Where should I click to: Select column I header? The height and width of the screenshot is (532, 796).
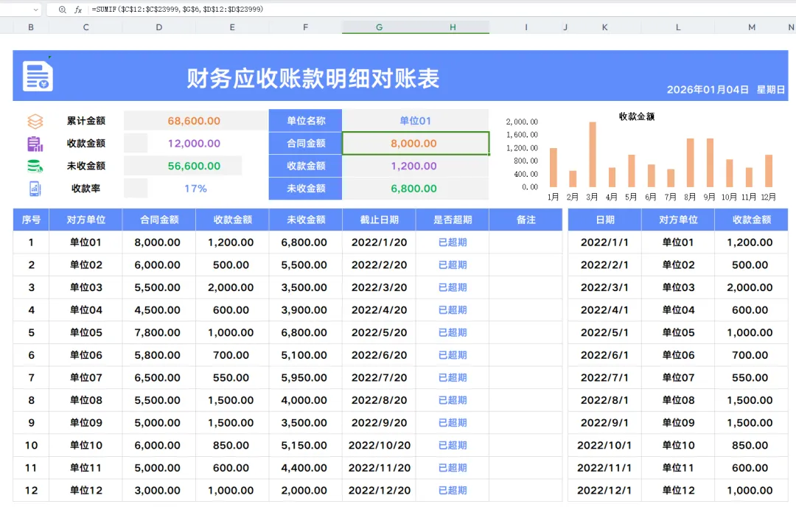tap(526, 27)
